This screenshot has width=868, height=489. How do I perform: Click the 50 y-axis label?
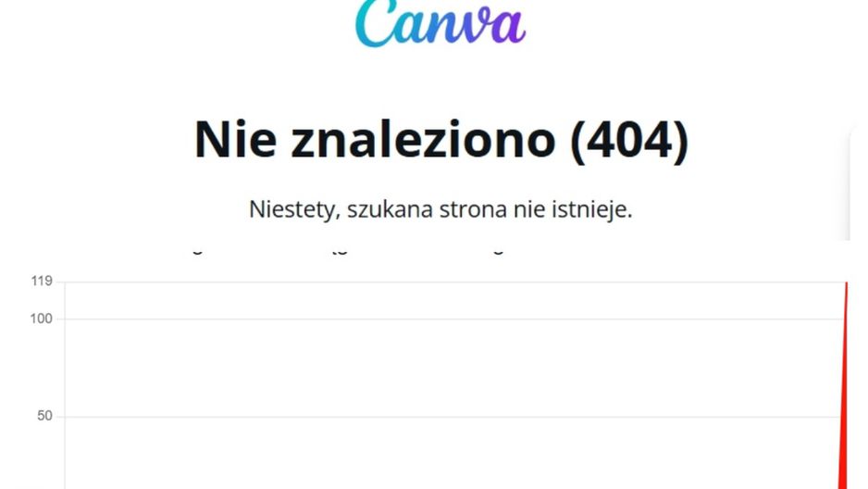pyautogui.click(x=44, y=417)
